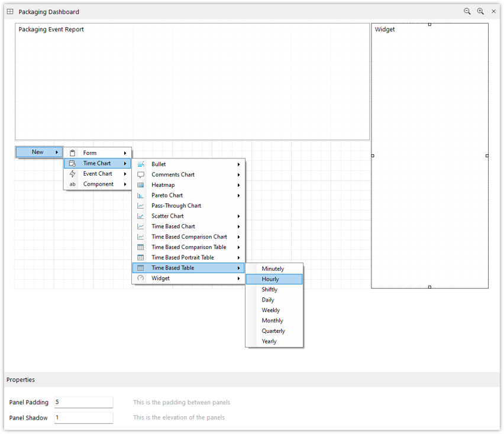Click the Component 'ab' icon
The width and height of the screenshot is (504, 434).
click(73, 184)
